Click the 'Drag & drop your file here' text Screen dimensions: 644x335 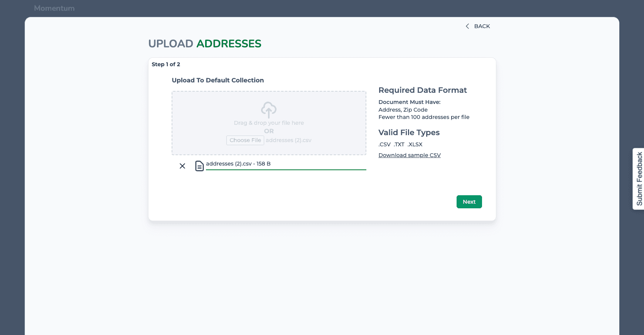(x=269, y=123)
